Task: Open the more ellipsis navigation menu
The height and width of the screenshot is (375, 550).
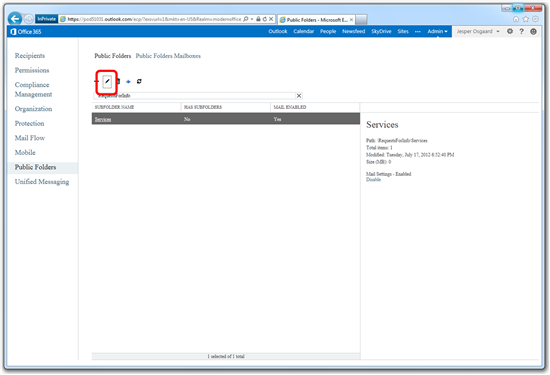Action: pyautogui.click(x=417, y=31)
